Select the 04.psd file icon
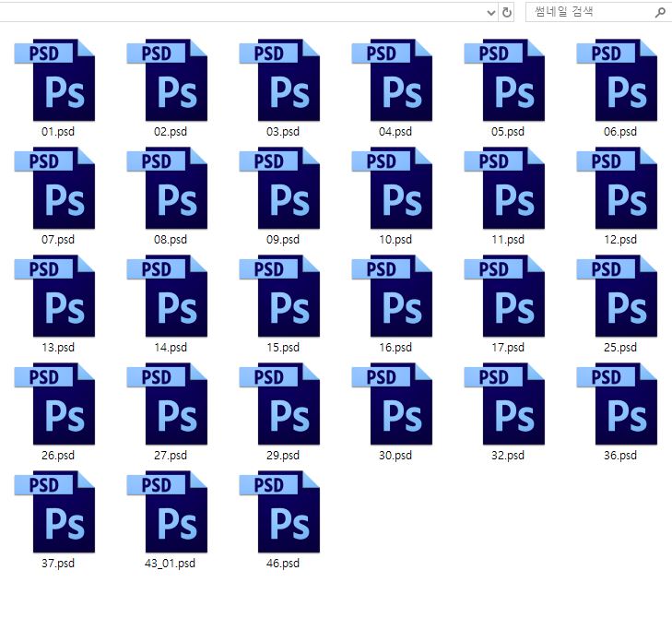The image size is (672, 618). (x=392, y=80)
